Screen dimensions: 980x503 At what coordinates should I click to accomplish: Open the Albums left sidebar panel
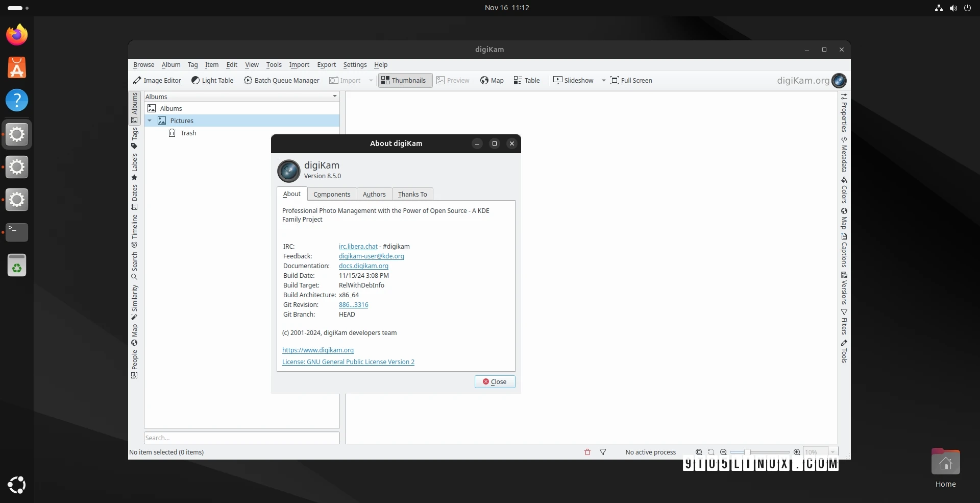(134, 108)
